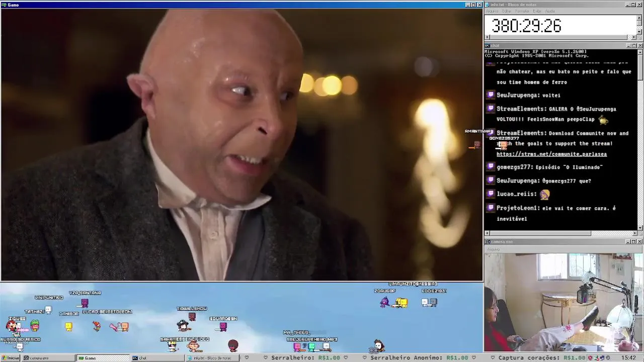This screenshot has width=644, height=362.
Task: Click the taskbar clock 15:42
Action: (x=628, y=358)
